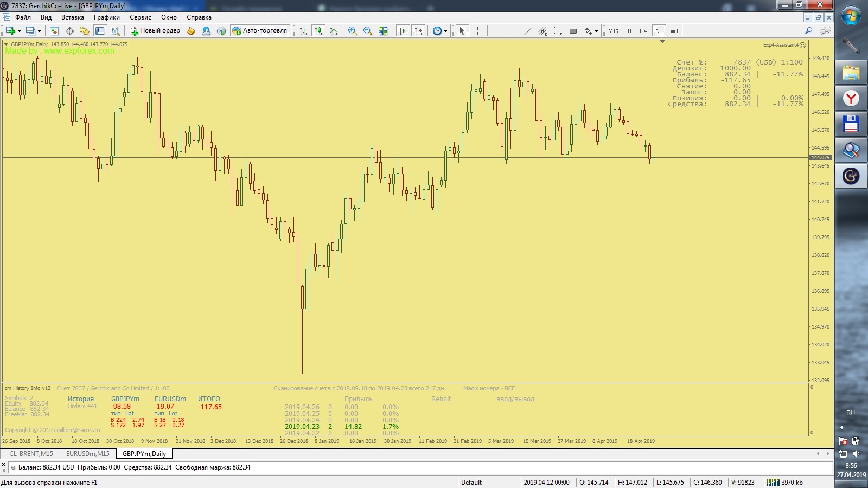
Task: Open the profiles dropdown arrow
Action: [39, 31]
